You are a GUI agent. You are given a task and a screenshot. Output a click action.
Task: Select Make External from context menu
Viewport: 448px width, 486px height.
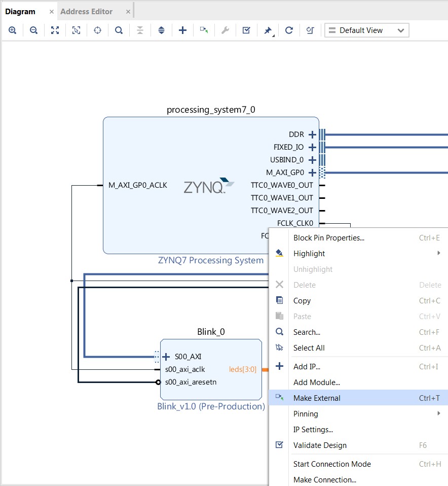pyautogui.click(x=317, y=398)
